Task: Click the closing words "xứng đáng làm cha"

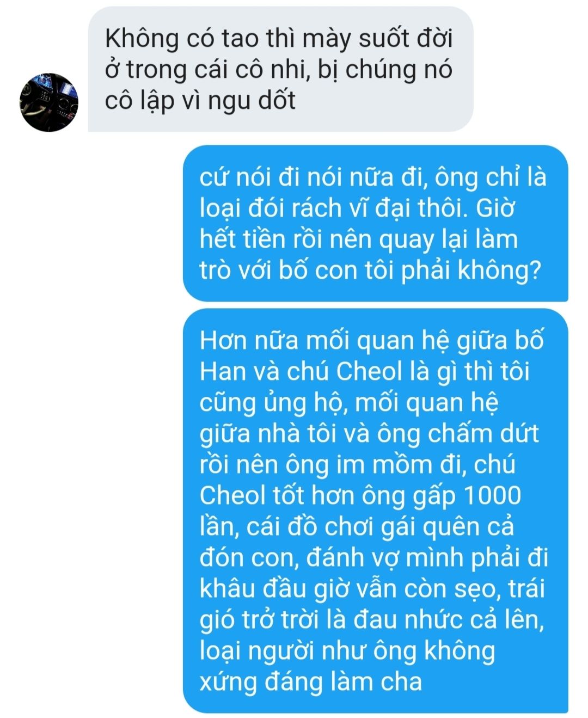Action: click(x=311, y=682)
